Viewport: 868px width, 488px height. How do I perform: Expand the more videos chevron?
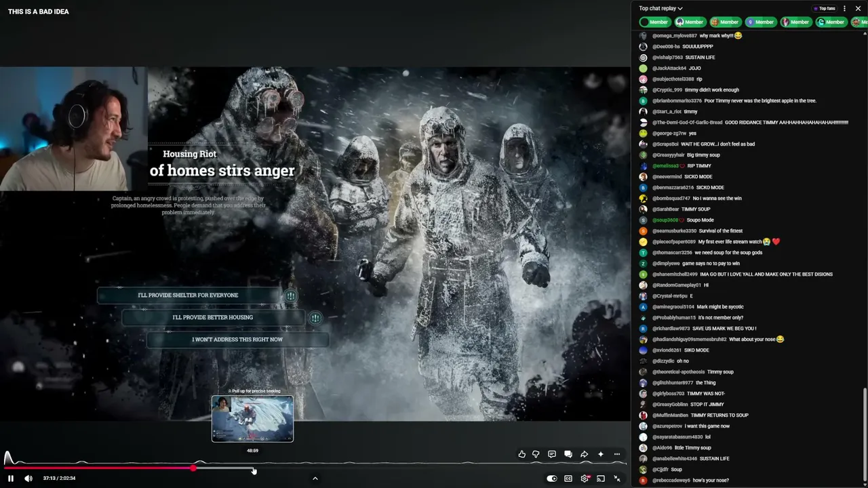[315, 479]
